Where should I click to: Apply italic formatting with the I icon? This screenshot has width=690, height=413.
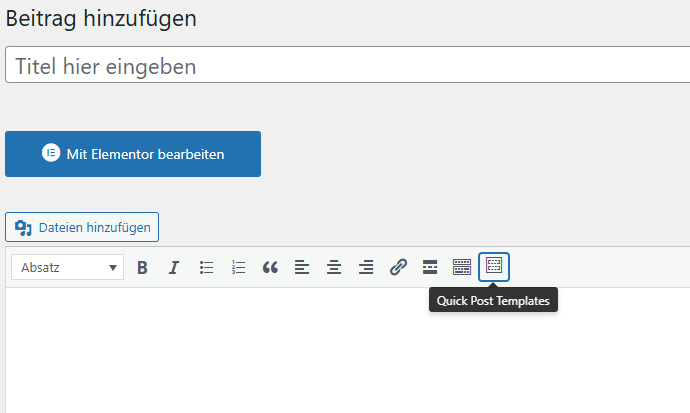pyautogui.click(x=174, y=267)
